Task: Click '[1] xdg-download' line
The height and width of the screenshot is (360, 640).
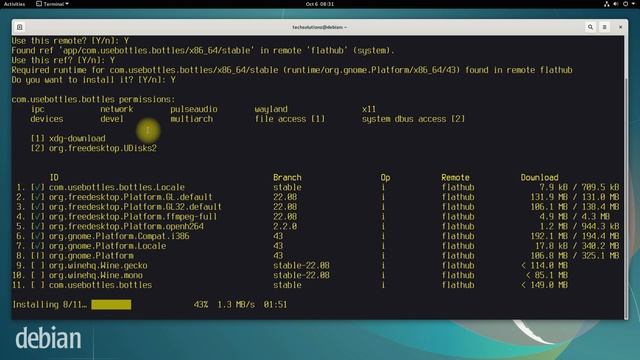Action: tap(68, 138)
